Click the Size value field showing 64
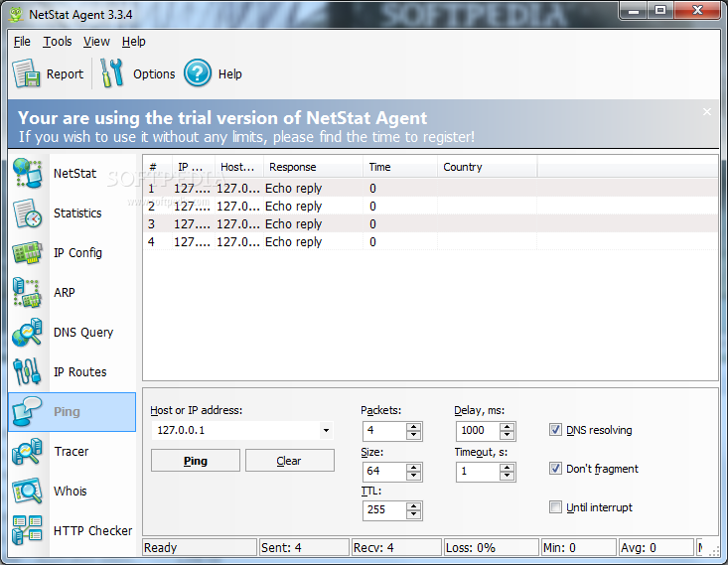 [384, 472]
